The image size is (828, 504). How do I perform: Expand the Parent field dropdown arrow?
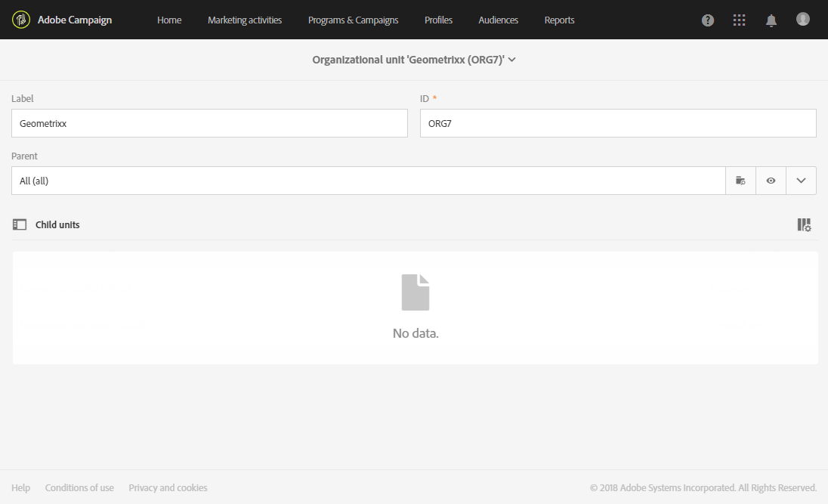tap(801, 181)
